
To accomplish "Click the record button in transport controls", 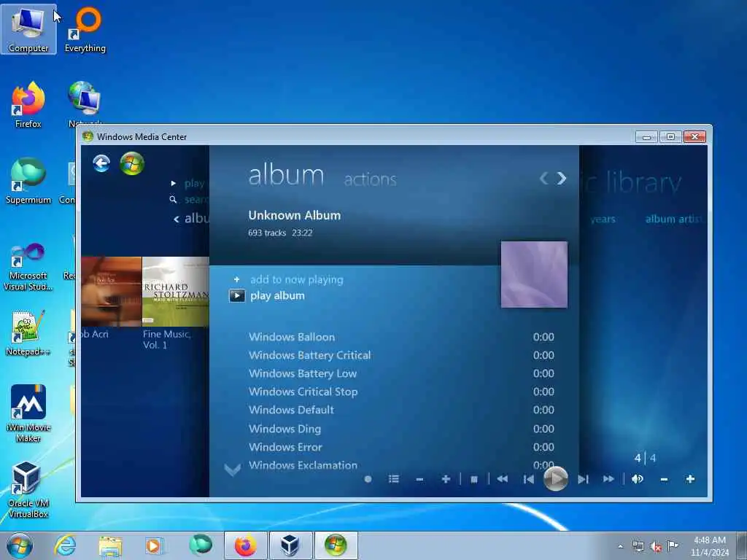I will tap(368, 479).
